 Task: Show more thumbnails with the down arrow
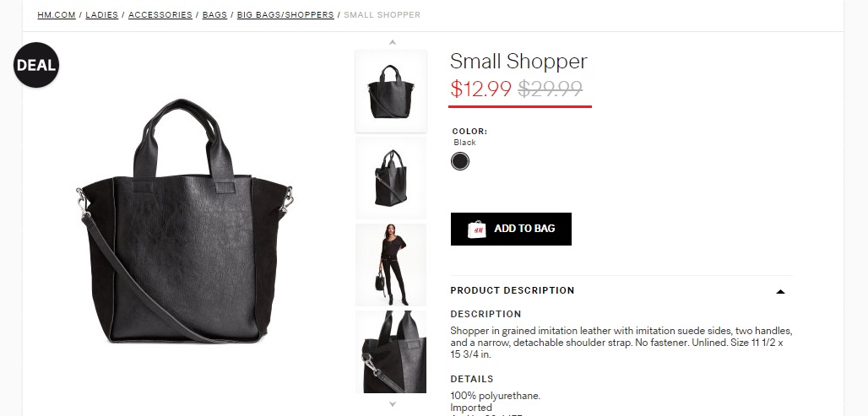tap(393, 404)
